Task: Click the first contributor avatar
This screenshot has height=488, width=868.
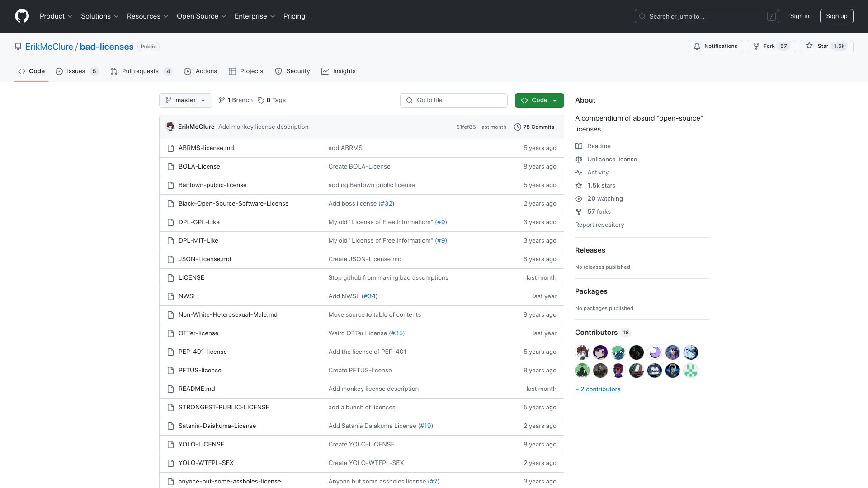Action: click(x=582, y=352)
